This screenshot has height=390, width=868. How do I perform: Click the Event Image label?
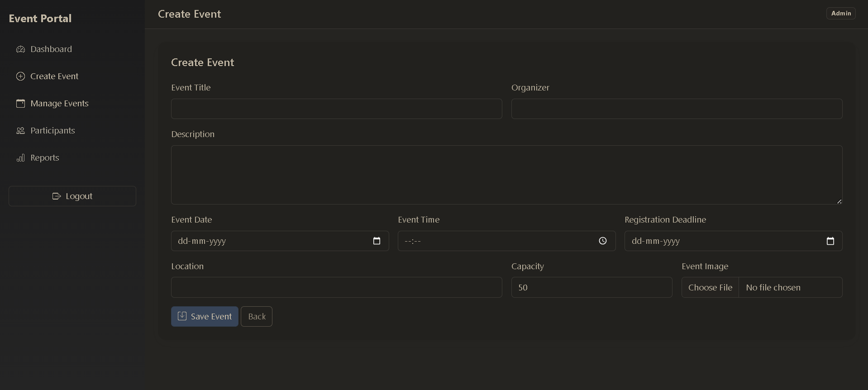point(705,266)
